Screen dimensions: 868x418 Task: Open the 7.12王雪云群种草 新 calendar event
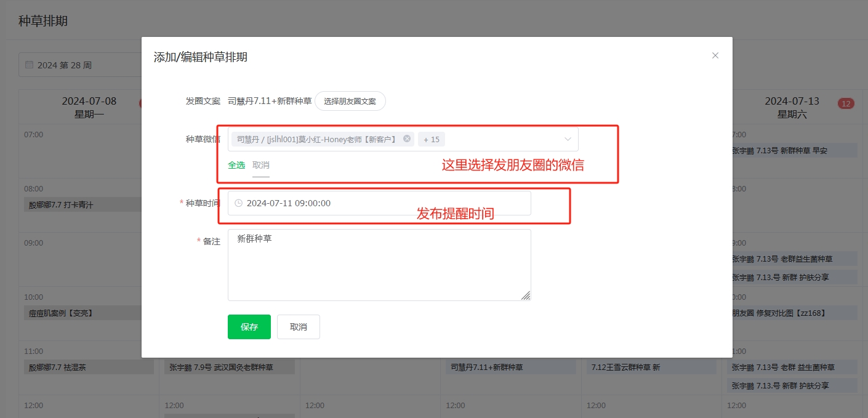coord(651,368)
